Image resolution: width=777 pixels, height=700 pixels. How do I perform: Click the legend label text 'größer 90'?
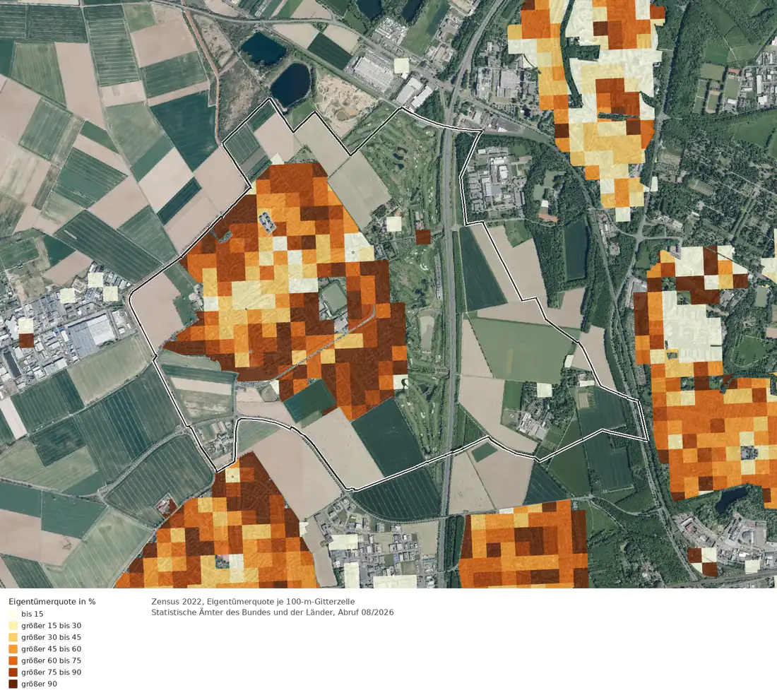tap(39, 684)
